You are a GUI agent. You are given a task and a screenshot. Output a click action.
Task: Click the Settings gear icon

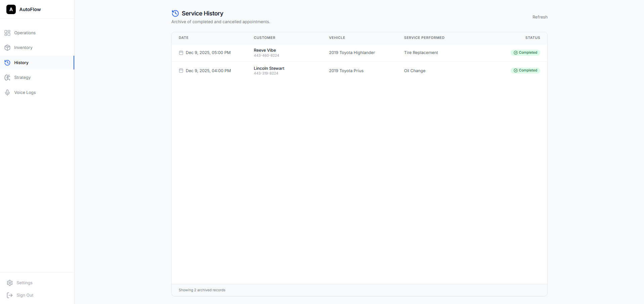click(10, 283)
